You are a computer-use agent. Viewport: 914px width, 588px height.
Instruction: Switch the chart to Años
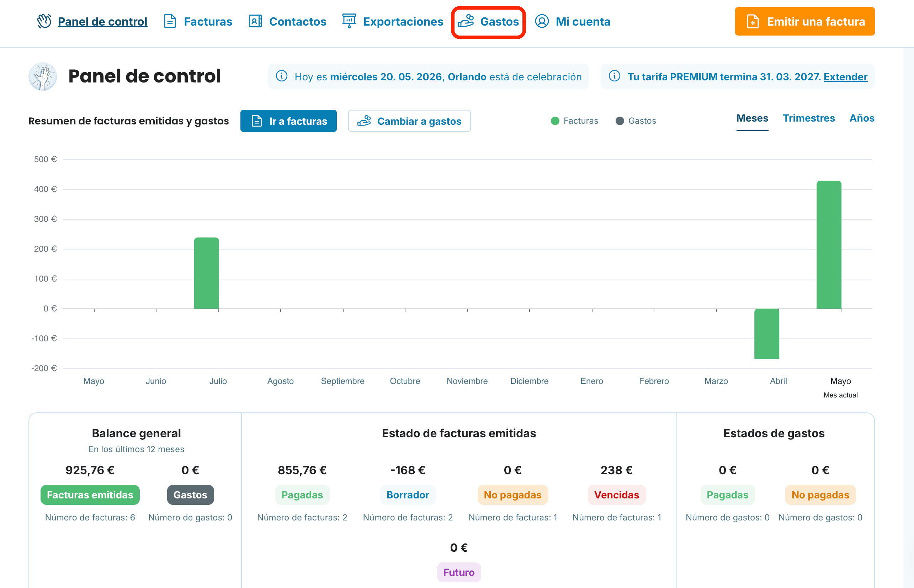(x=862, y=118)
